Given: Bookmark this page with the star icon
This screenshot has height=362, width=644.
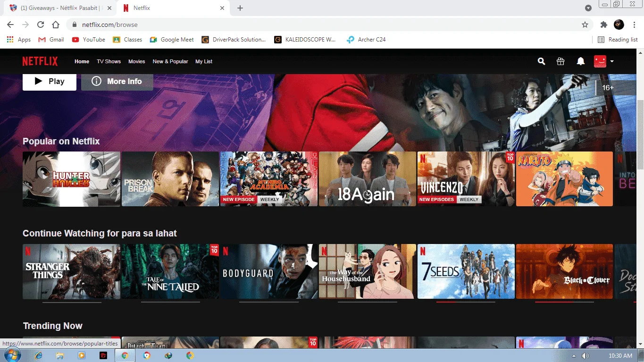Looking at the screenshot, I should (x=585, y=25).
